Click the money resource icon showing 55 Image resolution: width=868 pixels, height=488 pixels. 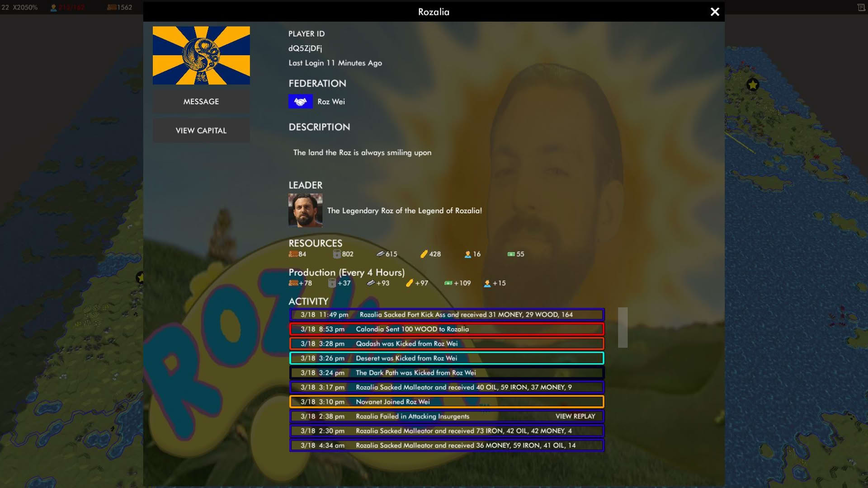coord(511,254)
